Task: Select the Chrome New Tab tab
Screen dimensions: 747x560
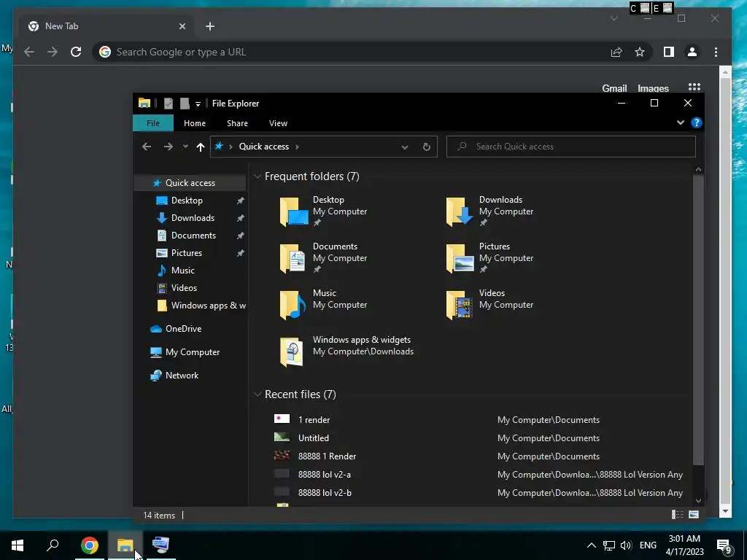Action: pyautogui.click(x=107, y=26)
